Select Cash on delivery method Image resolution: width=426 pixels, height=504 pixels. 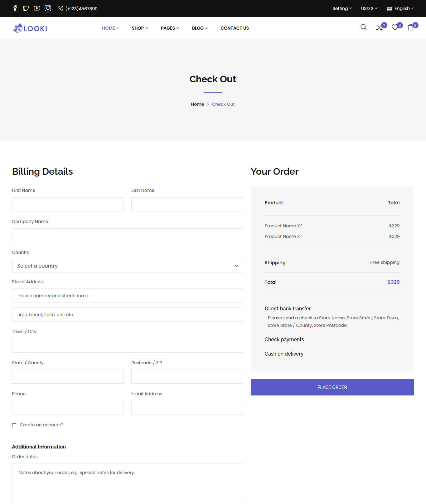(284, 354)
